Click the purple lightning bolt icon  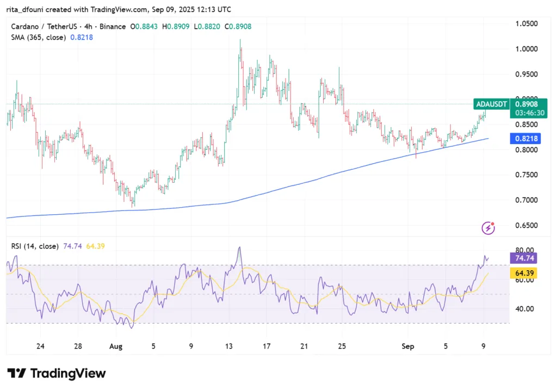(488, 228)
